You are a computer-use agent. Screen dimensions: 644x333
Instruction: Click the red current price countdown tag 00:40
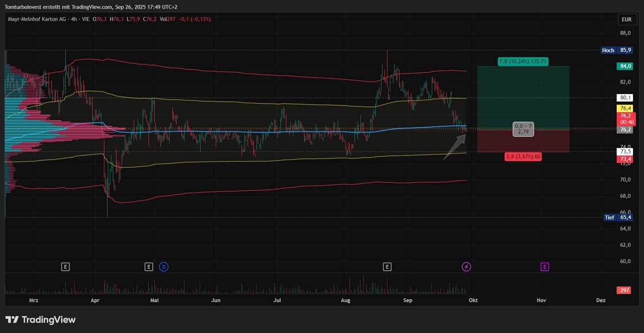[625, 122]
